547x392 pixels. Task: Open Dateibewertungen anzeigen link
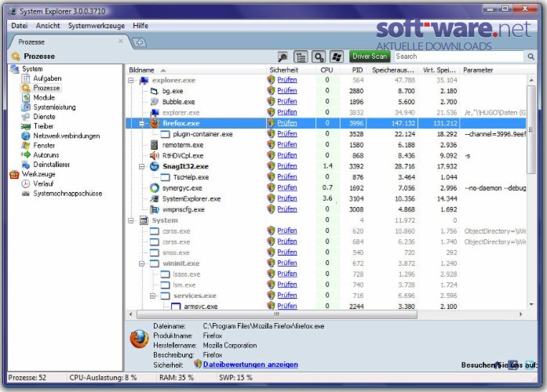click(x=250, y=365)
